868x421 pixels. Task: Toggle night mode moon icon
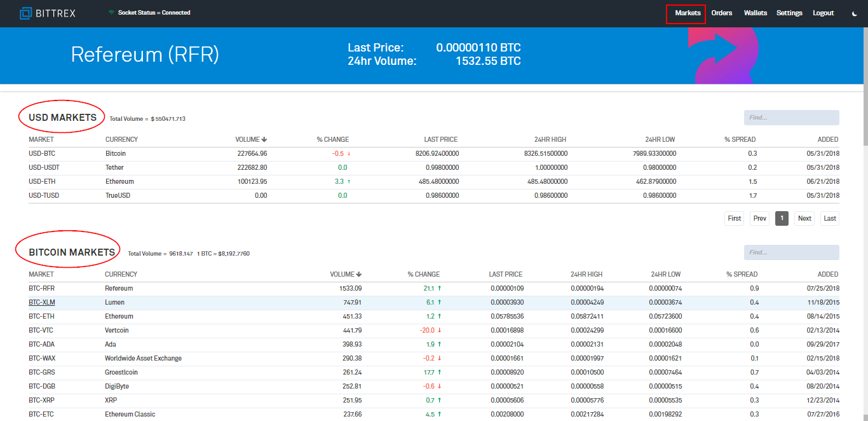855,13
